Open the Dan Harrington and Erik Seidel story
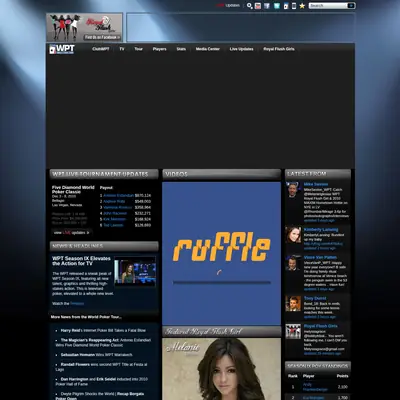Image resolution: width=400 pixels, height=400 pixels. pyautogui.click(x=102, y=382)
